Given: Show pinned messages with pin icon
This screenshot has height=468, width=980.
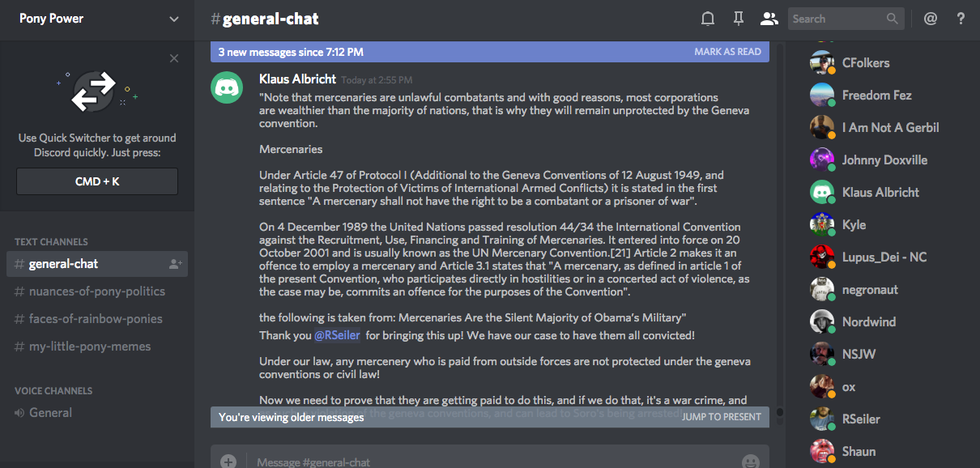Looking at the screenshot, I should [x=738, y=19].
